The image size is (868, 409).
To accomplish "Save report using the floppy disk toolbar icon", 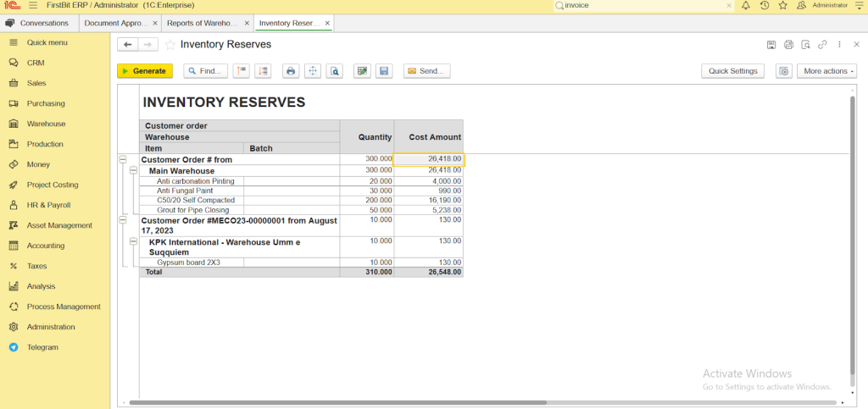I will (x=384, y=71).
